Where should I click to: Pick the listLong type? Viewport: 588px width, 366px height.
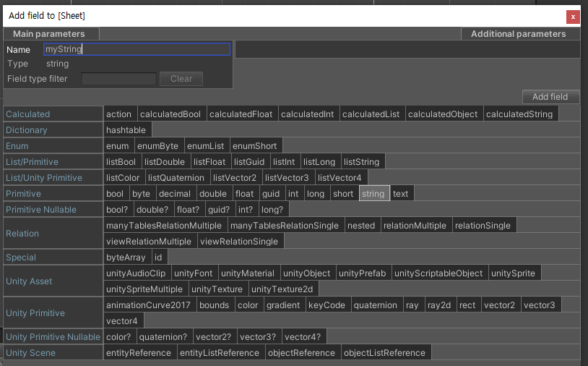coord(319,162)
